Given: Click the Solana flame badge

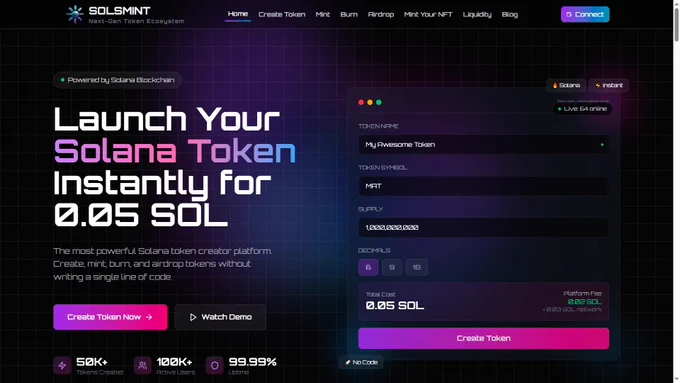Looking at the screenshot, I should tap(566, 85).
